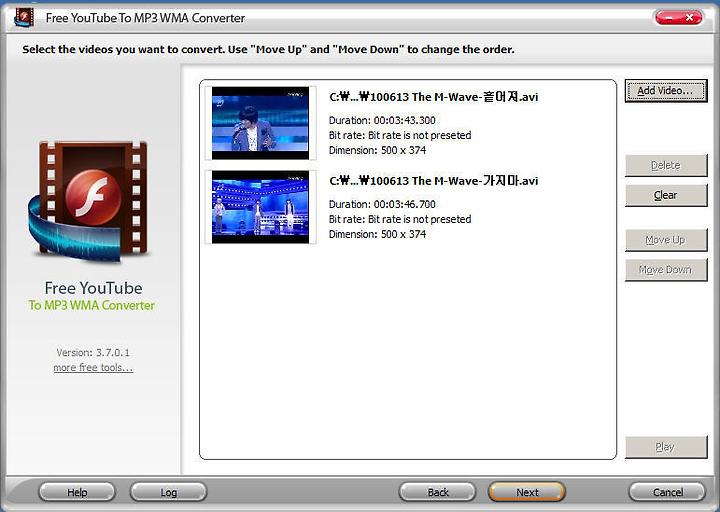Click the Play button

665,447
